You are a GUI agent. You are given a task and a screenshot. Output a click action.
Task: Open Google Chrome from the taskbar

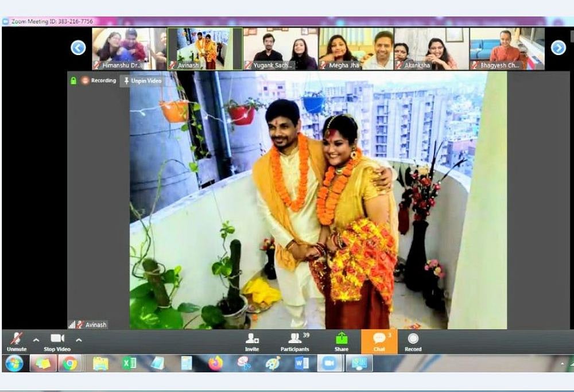70,363
